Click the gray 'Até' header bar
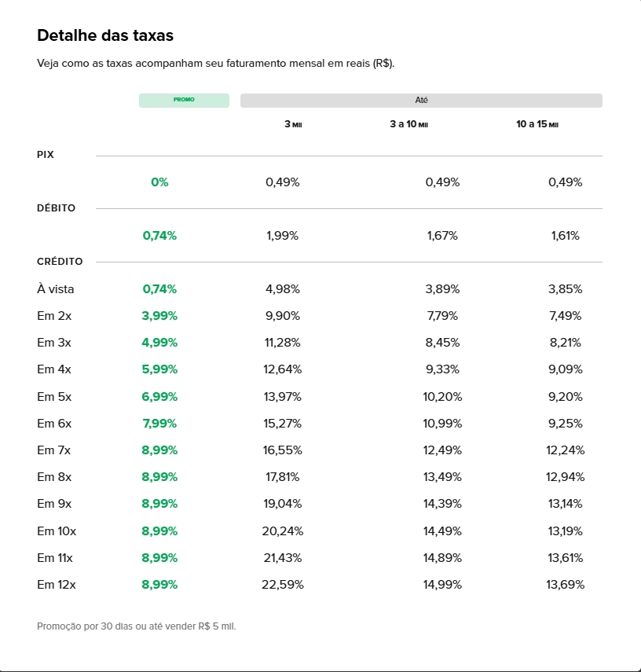641x672 pixels. pos(421,101)
